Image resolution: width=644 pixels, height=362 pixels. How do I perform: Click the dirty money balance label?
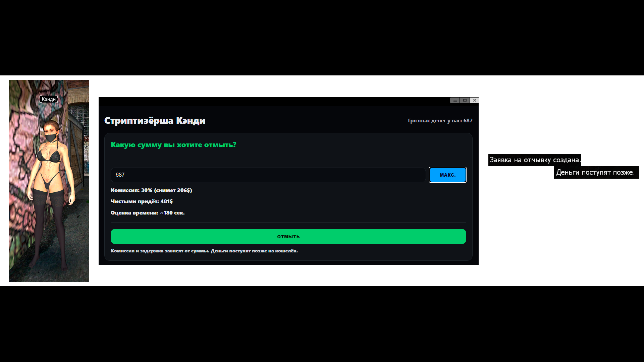point(440,121)
